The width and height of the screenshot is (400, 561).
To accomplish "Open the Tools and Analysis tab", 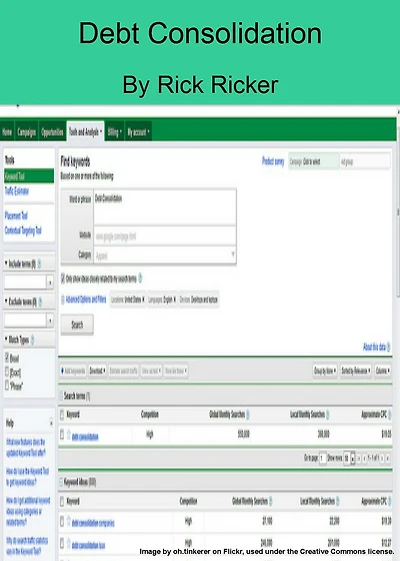I will tap(86, 132).
